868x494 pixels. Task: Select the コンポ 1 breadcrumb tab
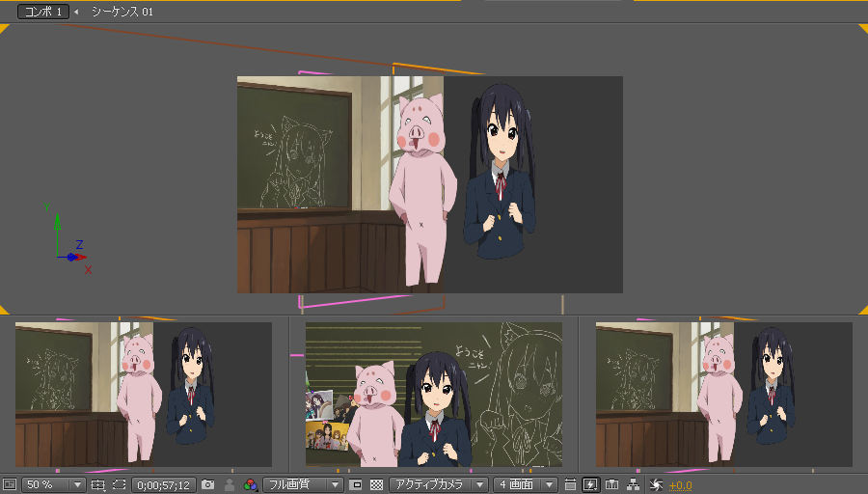click(43, 12)
